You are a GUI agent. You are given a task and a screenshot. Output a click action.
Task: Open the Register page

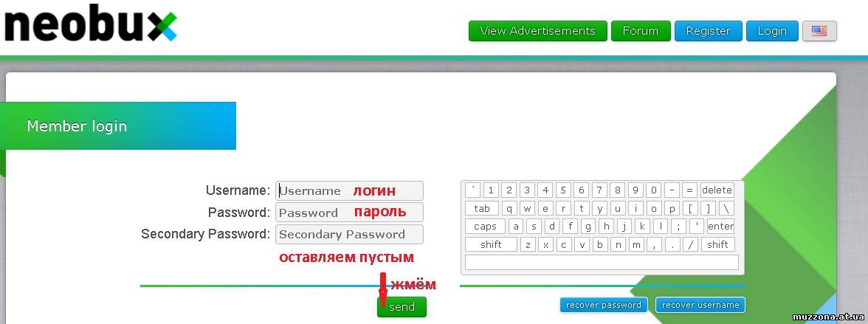(x=708, y=31)
